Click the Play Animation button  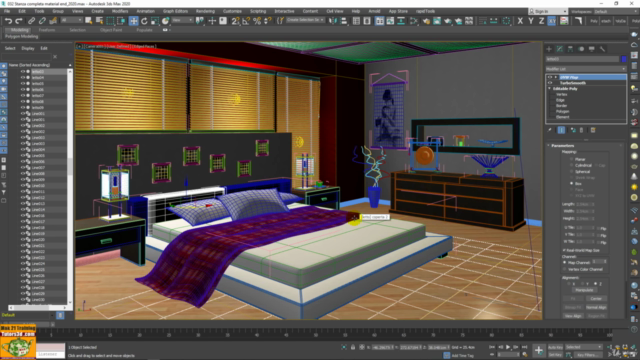pos(508,347)
